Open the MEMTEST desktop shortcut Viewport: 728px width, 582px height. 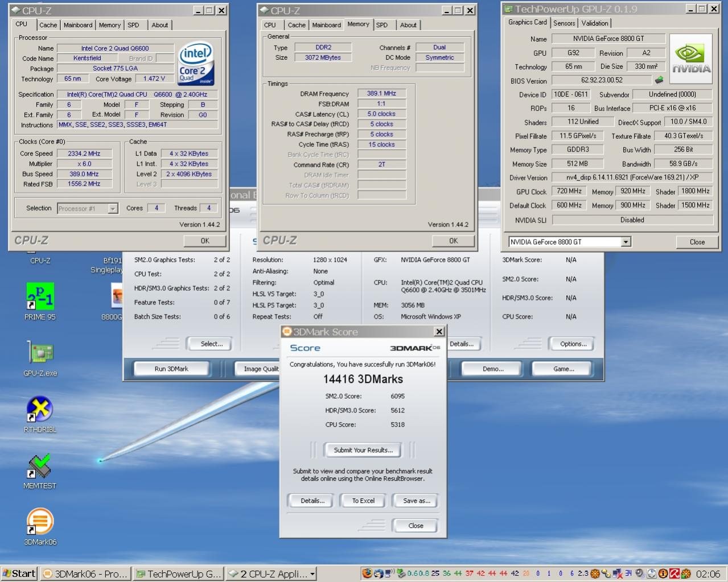point(40,466)
